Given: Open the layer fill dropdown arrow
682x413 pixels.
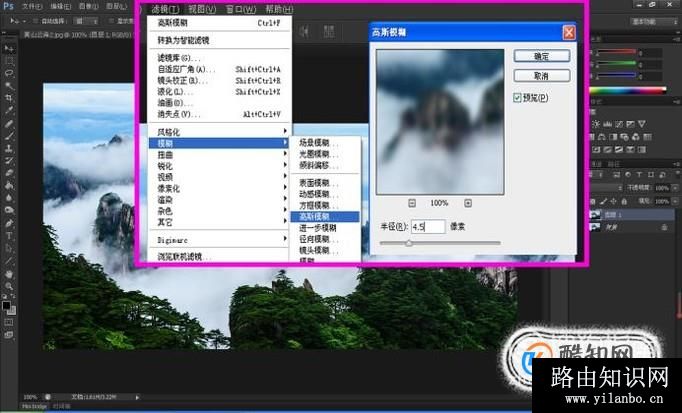Looking at the screenshot, I should (x=675, y=201).
